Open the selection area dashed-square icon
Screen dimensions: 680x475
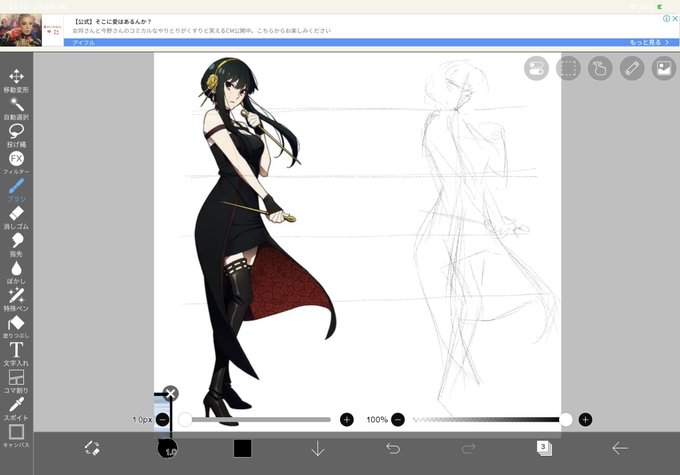coord(568,69)
